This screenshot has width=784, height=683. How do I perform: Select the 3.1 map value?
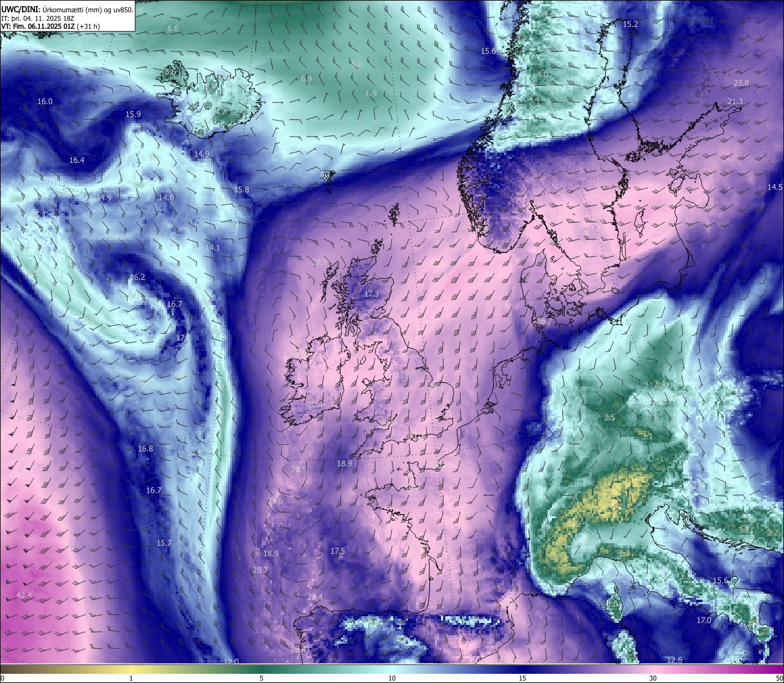[648, 437]
